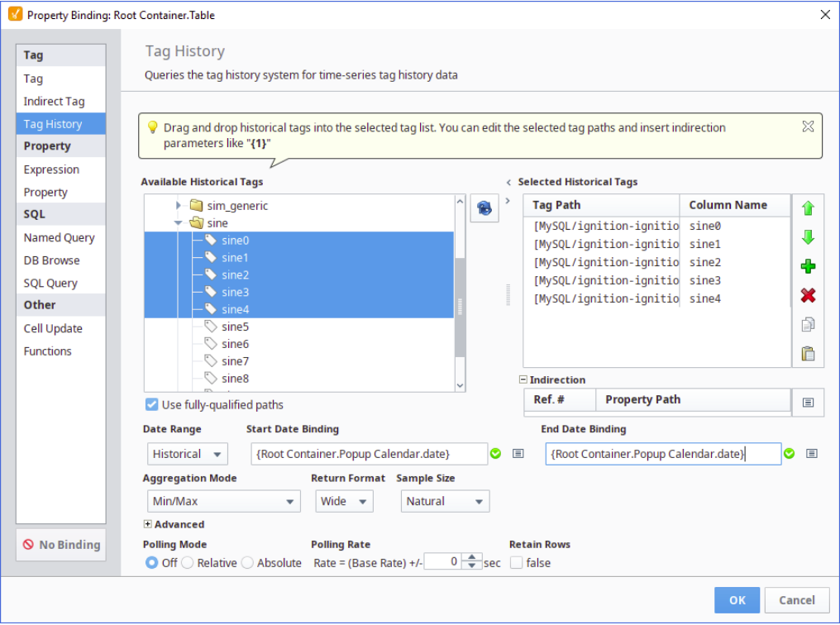840x625 pixels.
Task: Click the red X delete tag icon
Action: [808, 295]
